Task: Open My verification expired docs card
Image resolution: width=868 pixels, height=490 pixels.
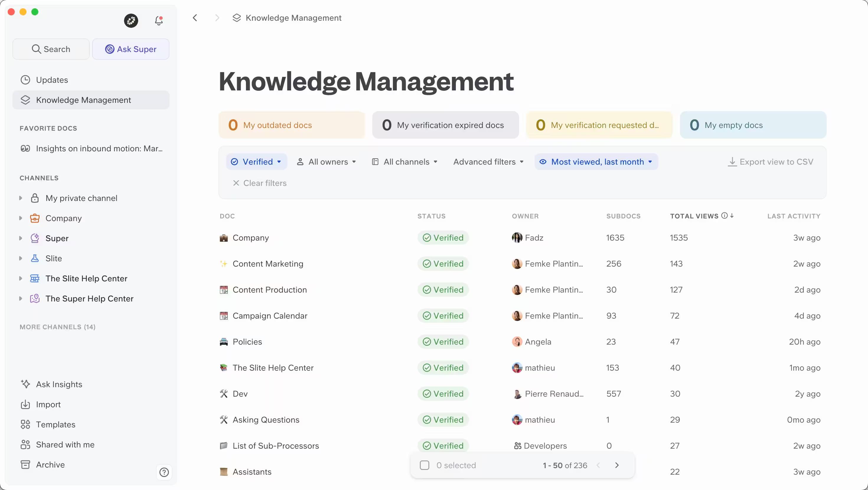Action: click(446, 125)
